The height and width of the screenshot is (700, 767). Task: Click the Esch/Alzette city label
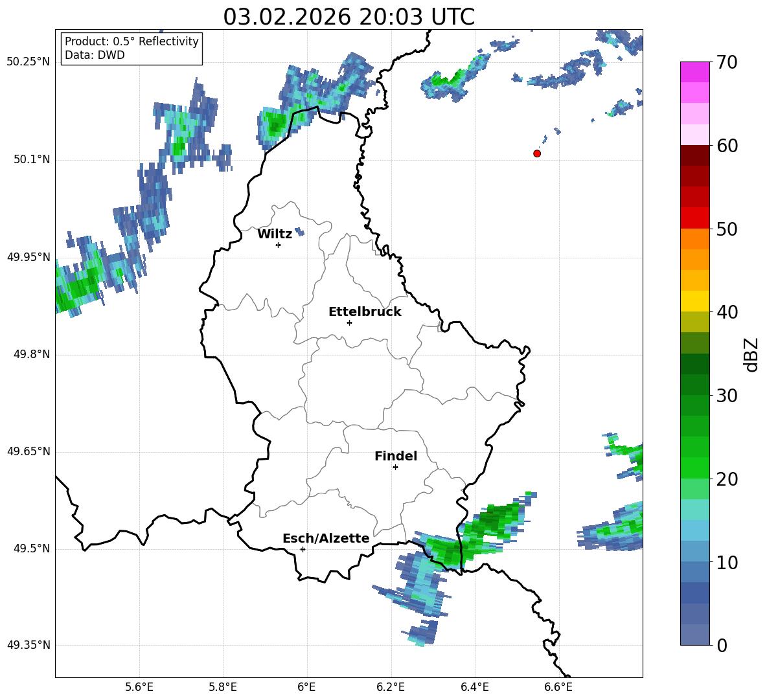pos(326,538)
